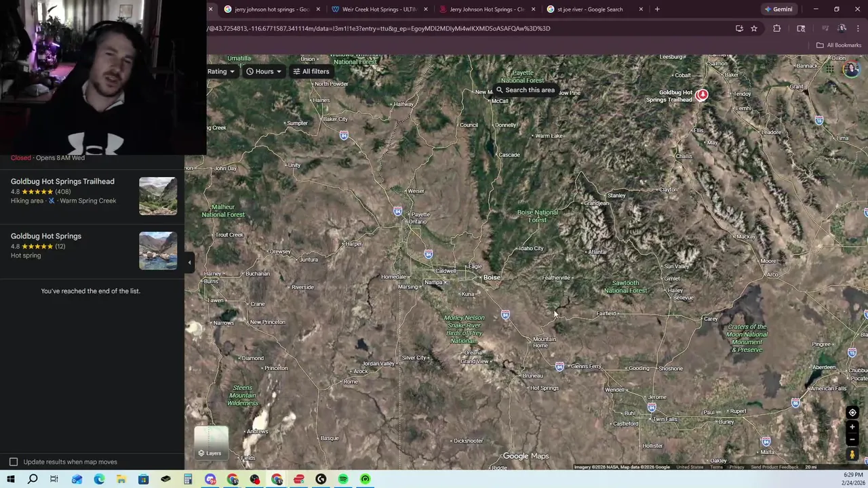The image size is (868, 488).
Task: Launch Microsoft Edge from taskbar
Action: pos(99,479)
